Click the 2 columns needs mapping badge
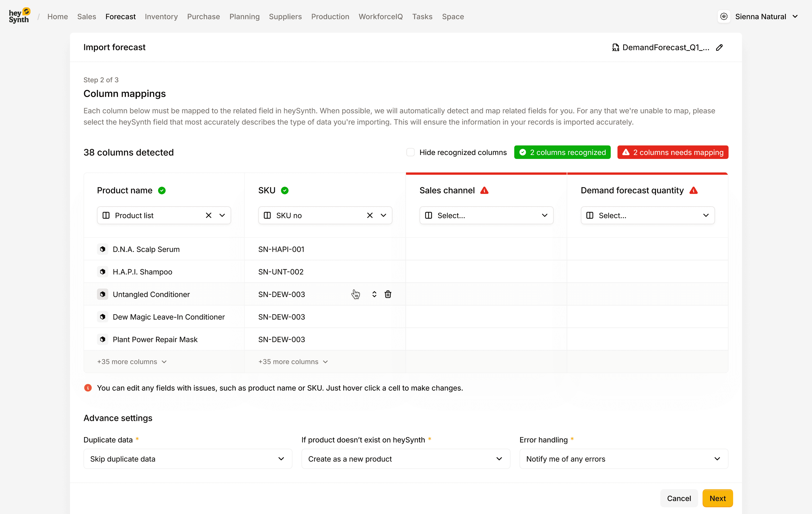The image size is (812, 514). click(672, 152)
